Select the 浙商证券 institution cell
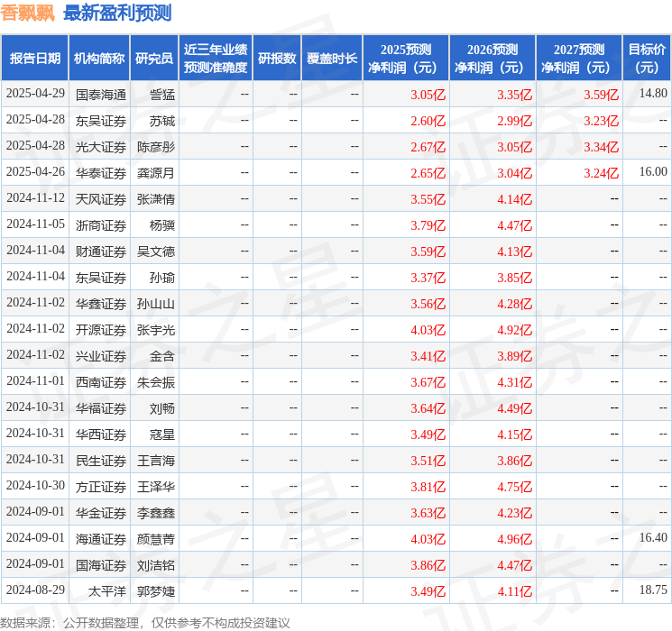 click(101, 225)
